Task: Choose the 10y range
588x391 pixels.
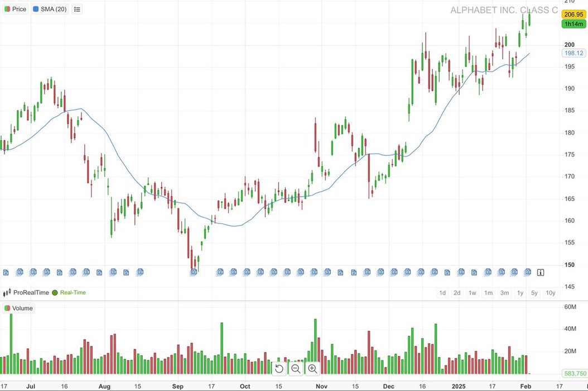Action: (551, 293)
